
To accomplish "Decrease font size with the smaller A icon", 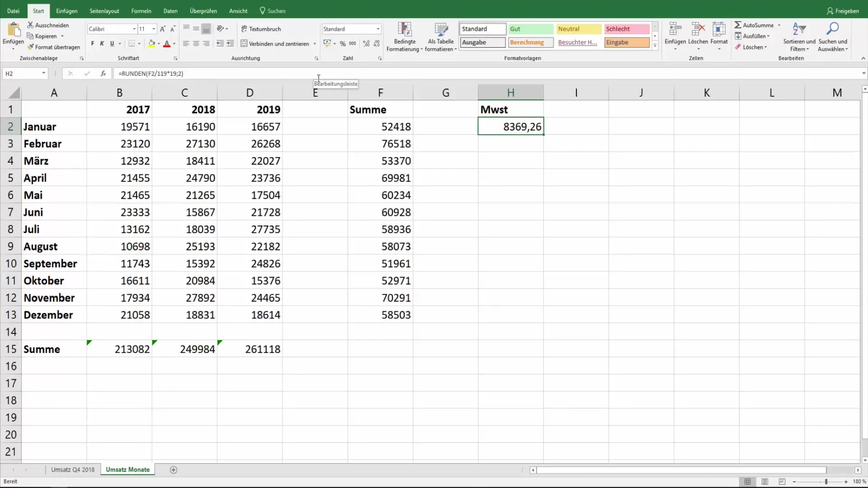I will pyautogui.click(x=173, y=29).
